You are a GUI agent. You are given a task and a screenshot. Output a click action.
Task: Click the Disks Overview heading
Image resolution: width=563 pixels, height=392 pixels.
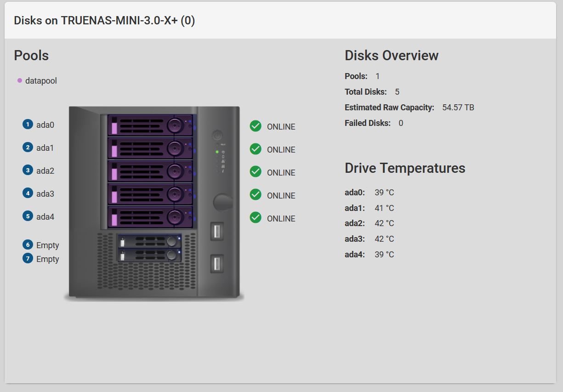pos(392,56)
